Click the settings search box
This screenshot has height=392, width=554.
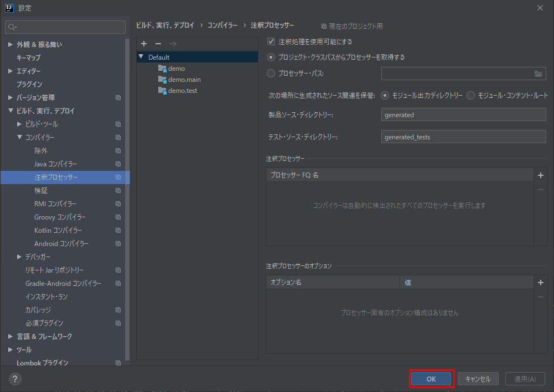65,27
